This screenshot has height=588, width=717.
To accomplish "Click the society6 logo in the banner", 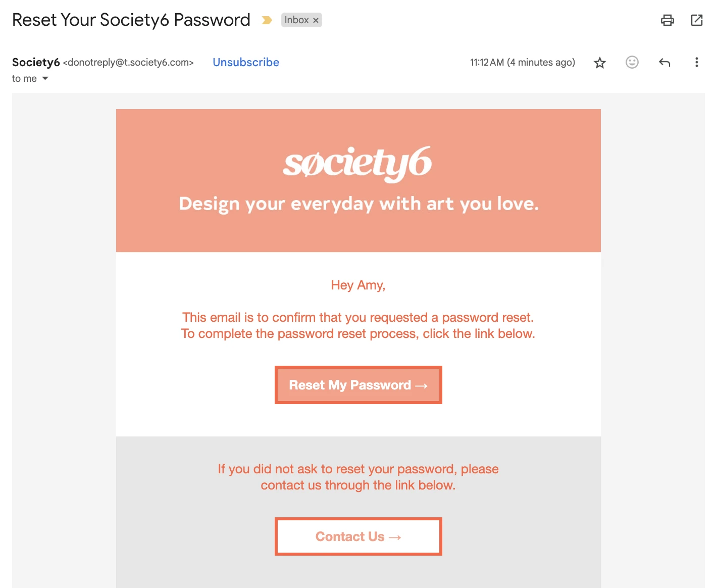I will (357, 163).
